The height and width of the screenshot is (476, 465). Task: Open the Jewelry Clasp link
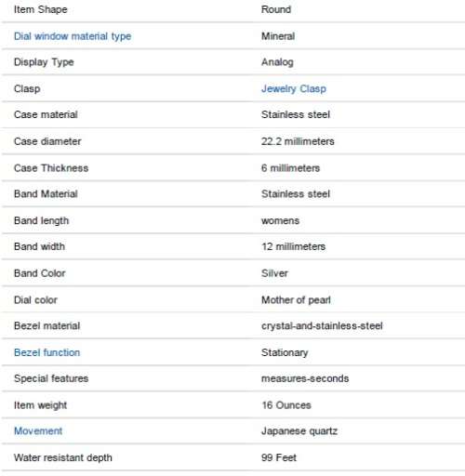(294, 89)
